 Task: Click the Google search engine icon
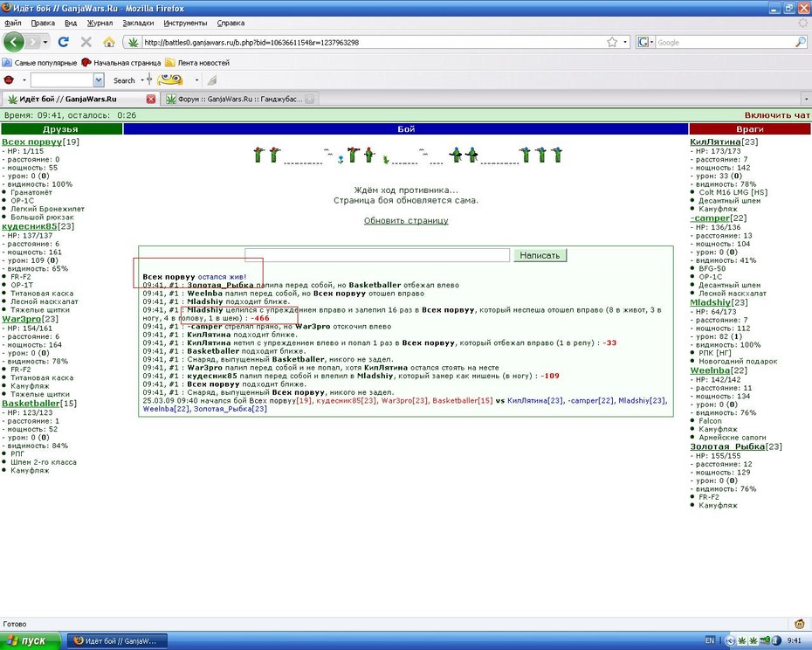643,43
